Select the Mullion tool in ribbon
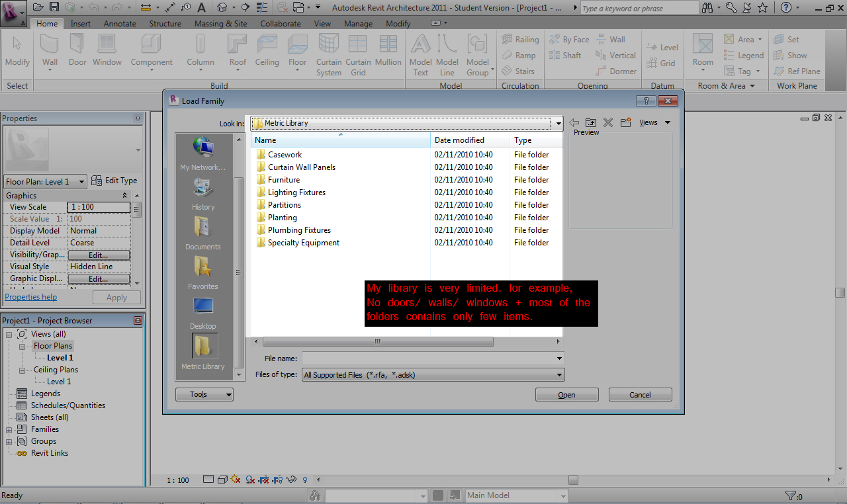 (388, 51)
